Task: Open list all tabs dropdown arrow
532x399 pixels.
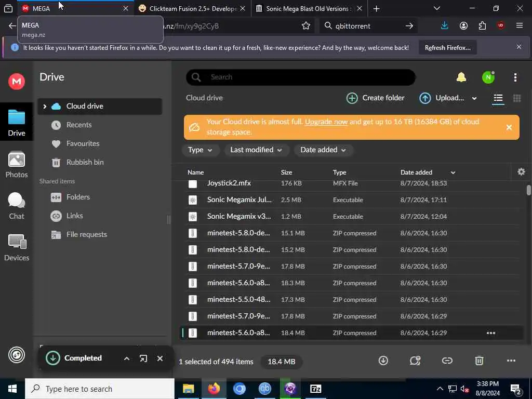Action: [x=436, y=8]
